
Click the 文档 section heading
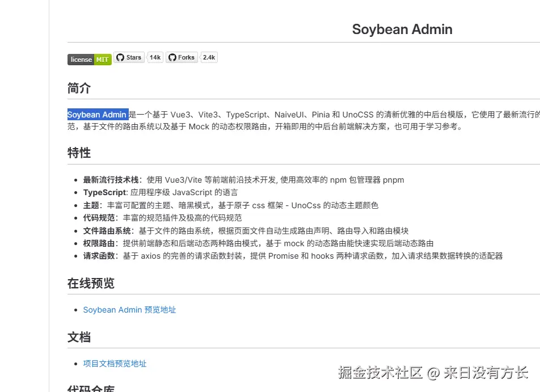[79, 337]
